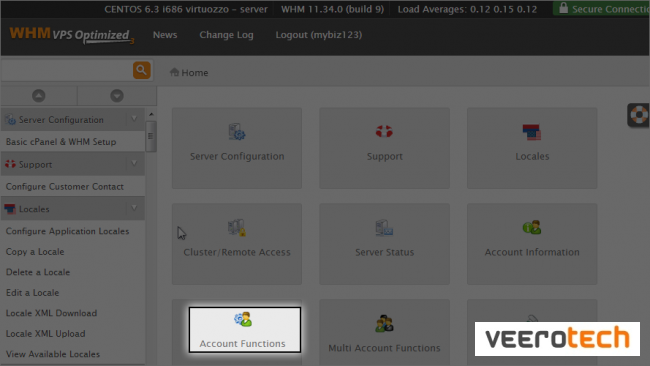Image resolution: width=650 pixels, height=366 pixels.
Task: Click Support lifebuoy icon in sidebar
Action: [x=10, y=164]
